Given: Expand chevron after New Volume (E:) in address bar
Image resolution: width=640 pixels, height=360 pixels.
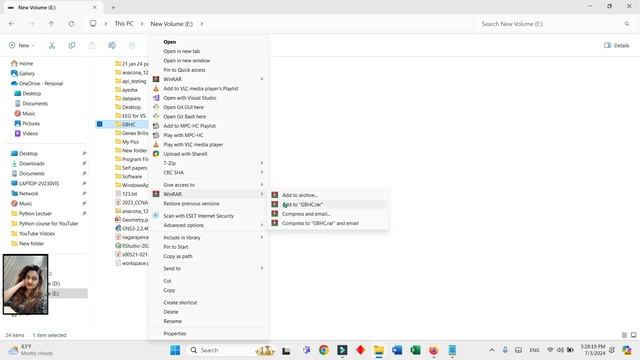Looking at the screenshot, I should pyautogui.click(x=202, y=24).
